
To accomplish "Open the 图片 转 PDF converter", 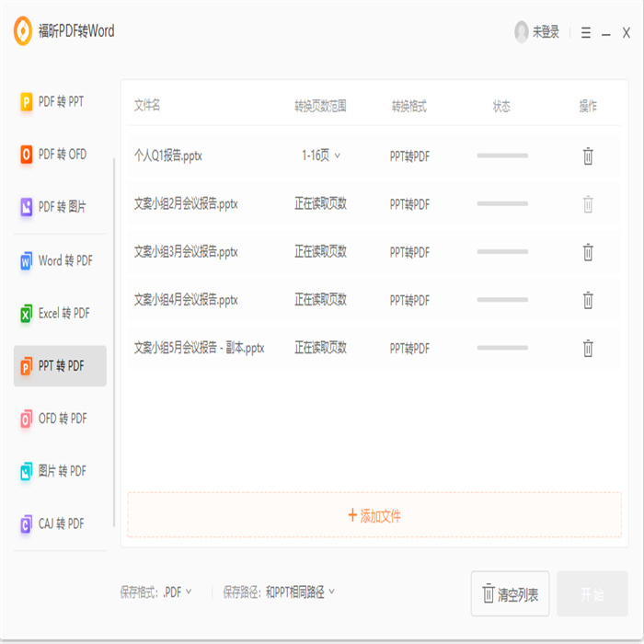I will coord(62,471).
